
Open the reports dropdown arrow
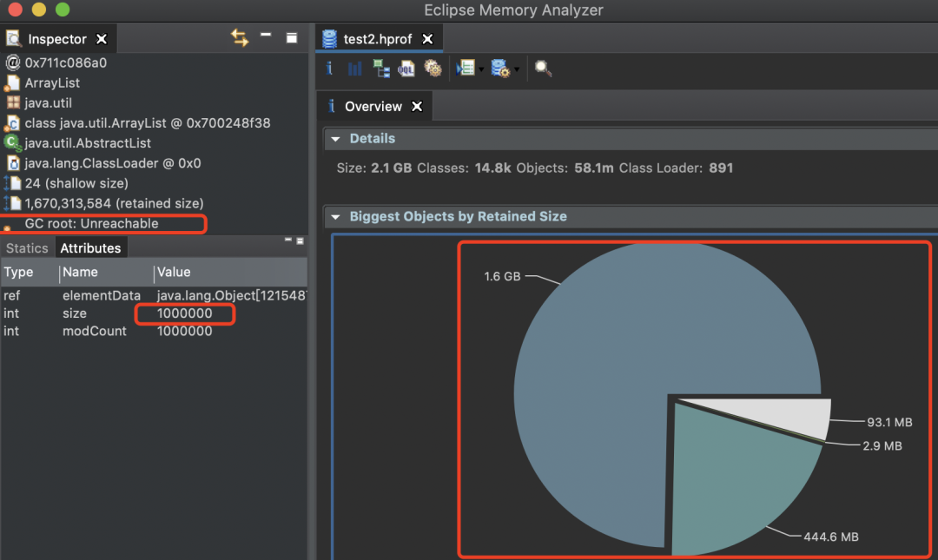pyautogui.click(x=479, y=69)
